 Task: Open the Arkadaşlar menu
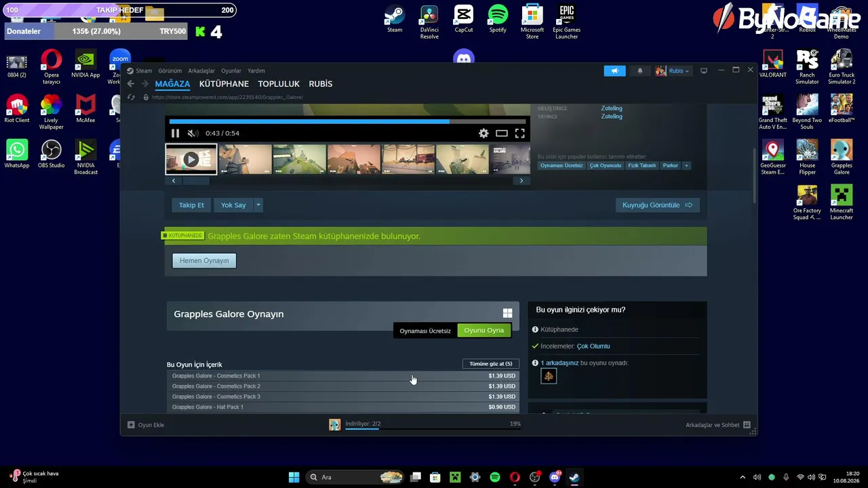click(201, 70)
